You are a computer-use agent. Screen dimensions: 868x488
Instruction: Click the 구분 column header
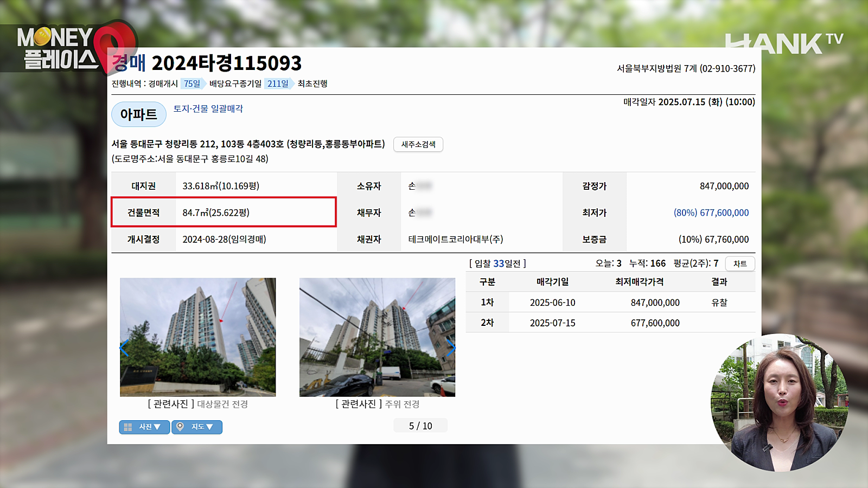point(487,282)
